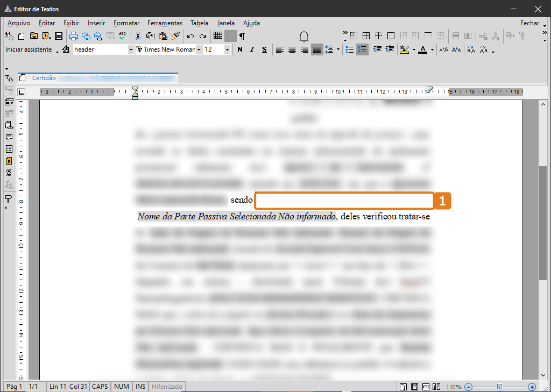Click the Fechar button
The width and height of the screenshot is (551, 392).
coord(529,23)
